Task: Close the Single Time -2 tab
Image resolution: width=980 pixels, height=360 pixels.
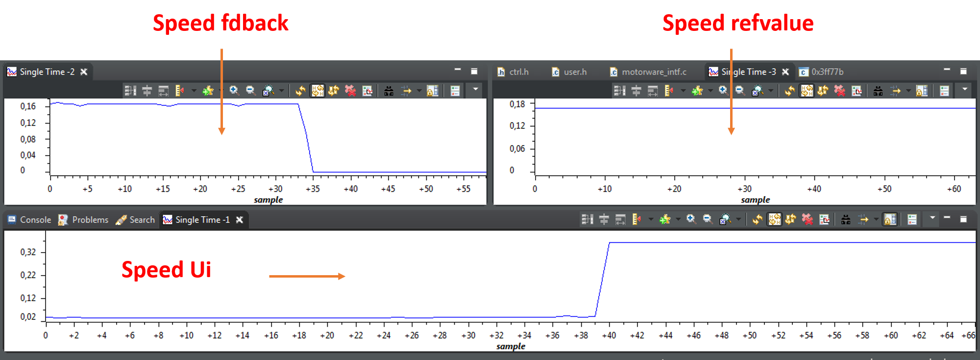Action: (x=84, y=72)
